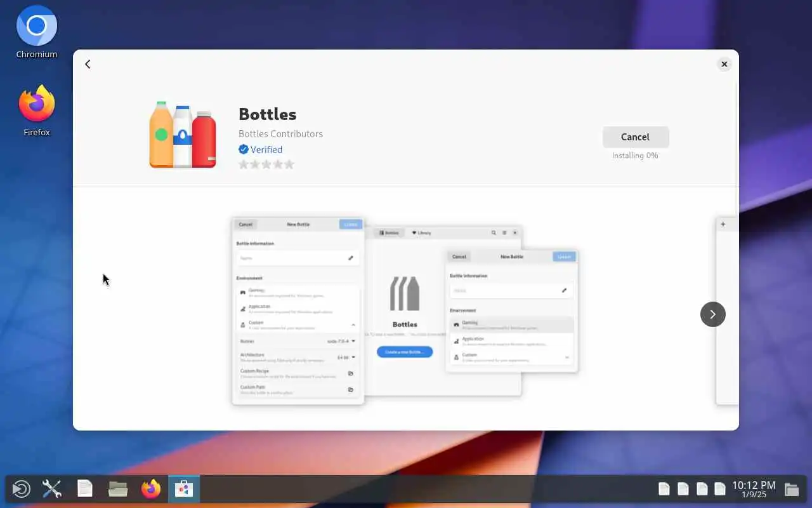This screenshot has height=508, width=812.
Task: Click the partially visible second screenshot
Action: click(x=727, y=311)
